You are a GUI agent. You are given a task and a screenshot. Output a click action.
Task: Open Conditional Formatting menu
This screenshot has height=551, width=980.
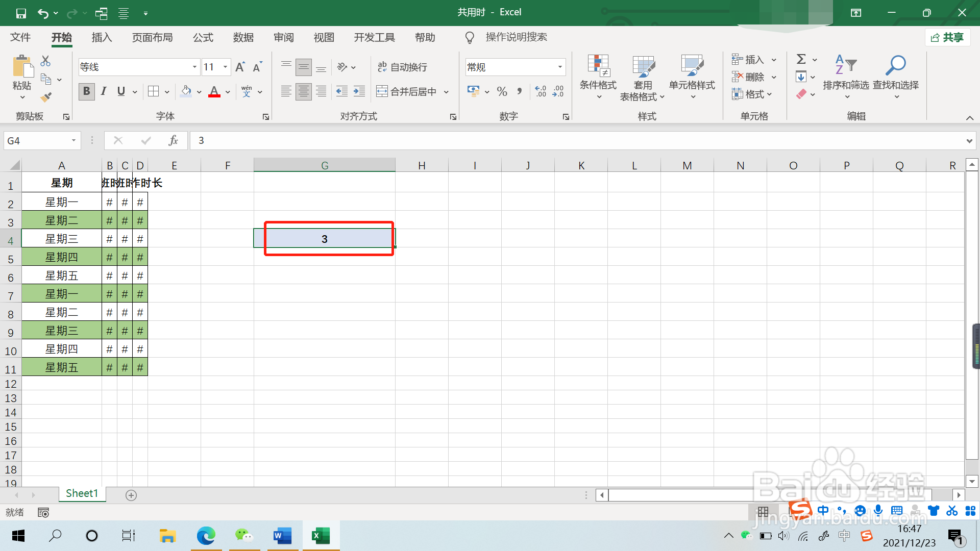point(598,77)
